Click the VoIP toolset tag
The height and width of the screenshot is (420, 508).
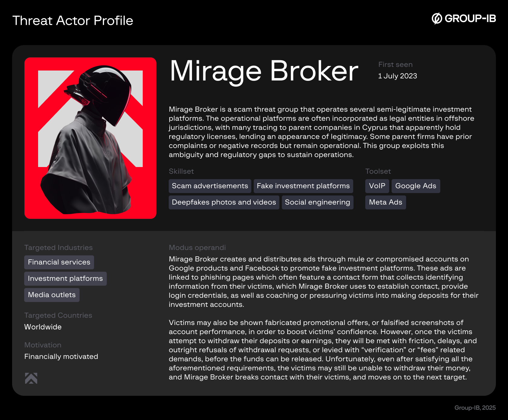[x=377, y=186]
